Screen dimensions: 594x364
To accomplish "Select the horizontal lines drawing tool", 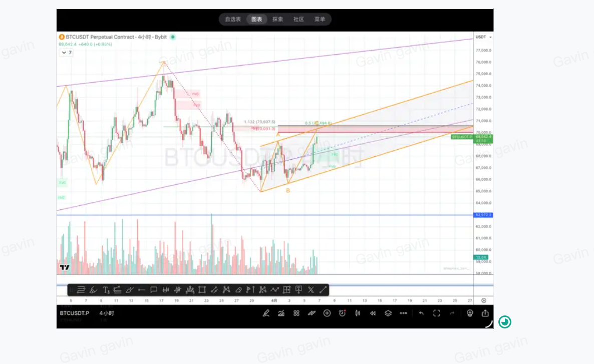I will (81, 290).
